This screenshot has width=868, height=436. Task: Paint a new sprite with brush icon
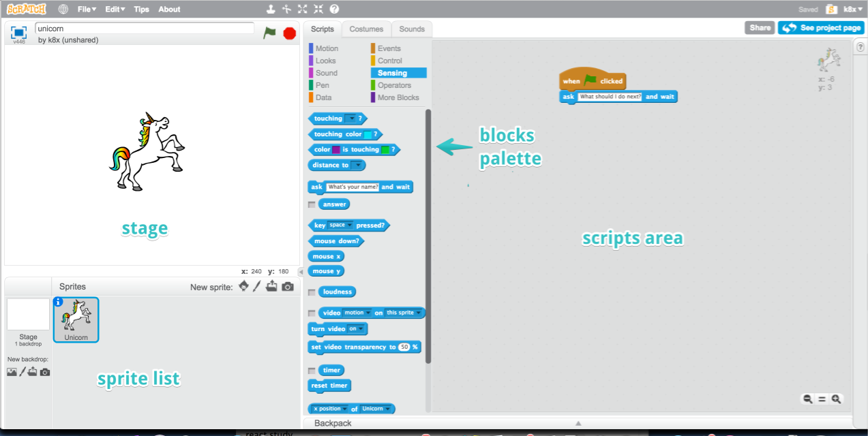coord(257,287)
